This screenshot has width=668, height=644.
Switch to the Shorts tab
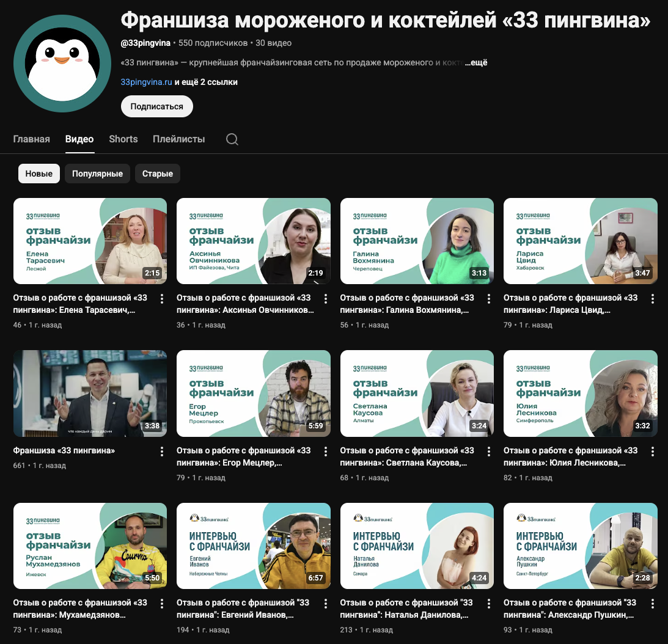point(123,139)
